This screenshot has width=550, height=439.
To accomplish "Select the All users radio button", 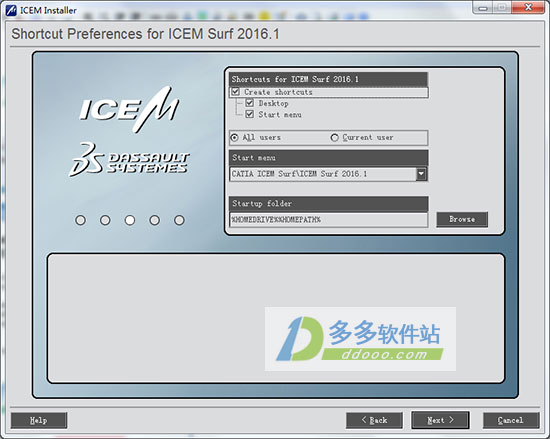I will (234, 138).
